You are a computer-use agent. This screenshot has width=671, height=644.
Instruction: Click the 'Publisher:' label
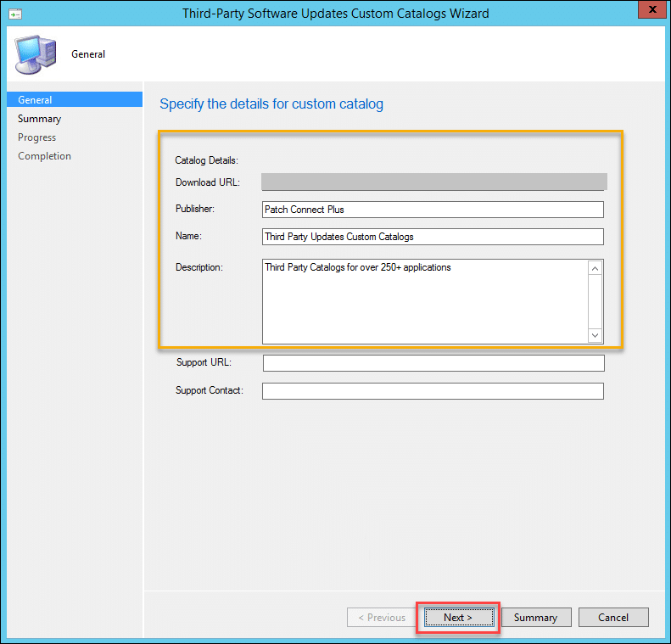click(x=195, y=209)
